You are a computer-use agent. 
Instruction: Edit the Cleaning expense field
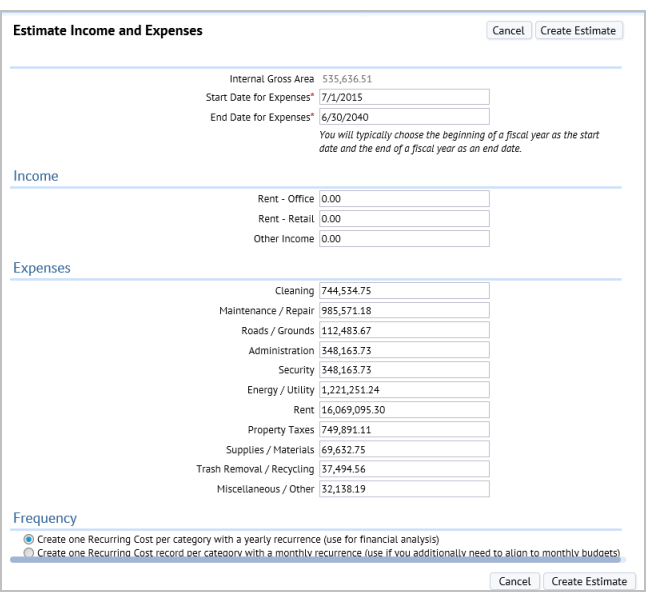pos(403,291)
